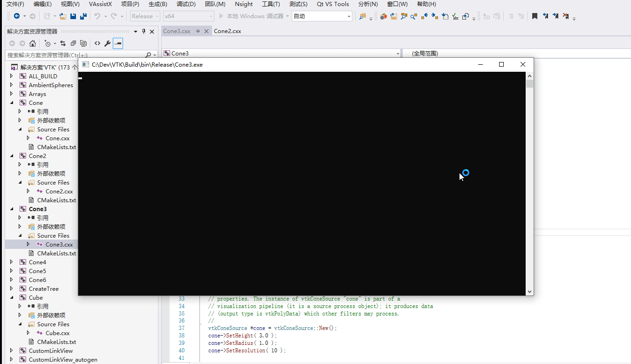Screen dimensions: 631x364
Task: Click Collapse All icon in Solution Explorer
Action: point(73,43)
